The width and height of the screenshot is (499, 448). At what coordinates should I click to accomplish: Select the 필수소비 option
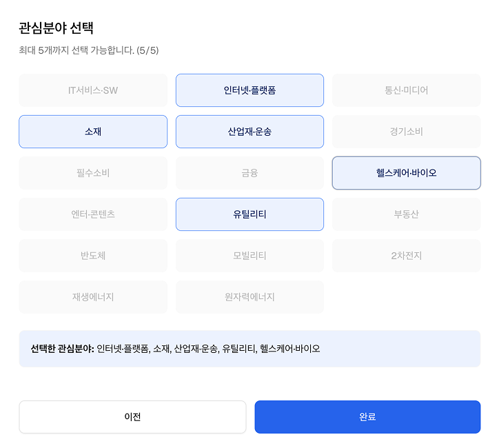(93, 173)
